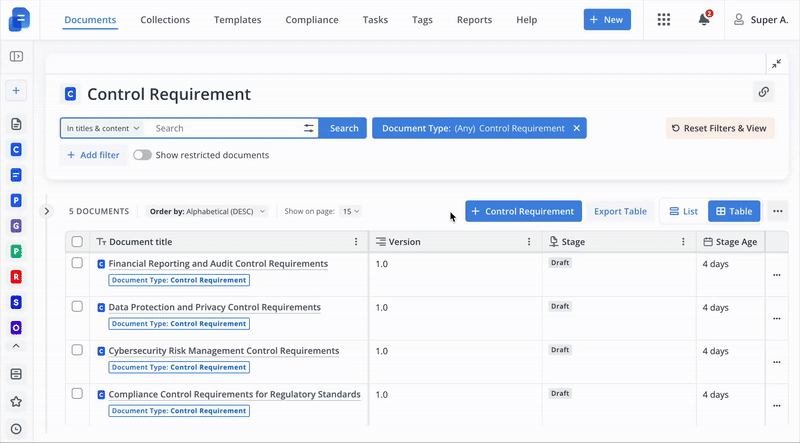Change the Show on page count dropdown
Viewport: 800px width, 443px height.
pyautogui.click(x=350, y=211)
